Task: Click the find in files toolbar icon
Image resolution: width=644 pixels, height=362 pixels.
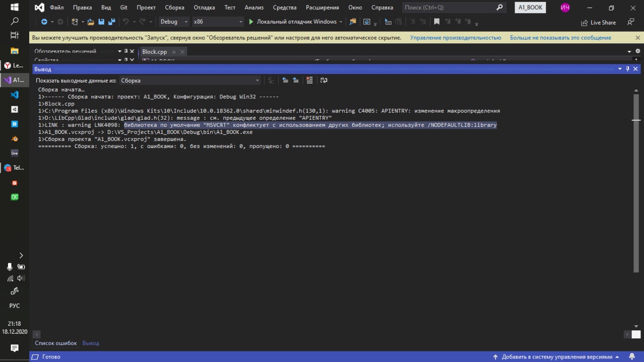Action: 353,22
